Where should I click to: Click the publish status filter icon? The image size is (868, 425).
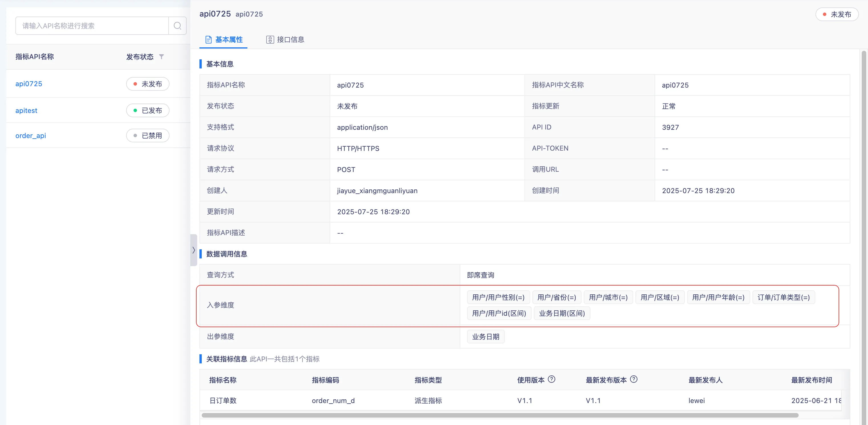[x=162, y=56]
